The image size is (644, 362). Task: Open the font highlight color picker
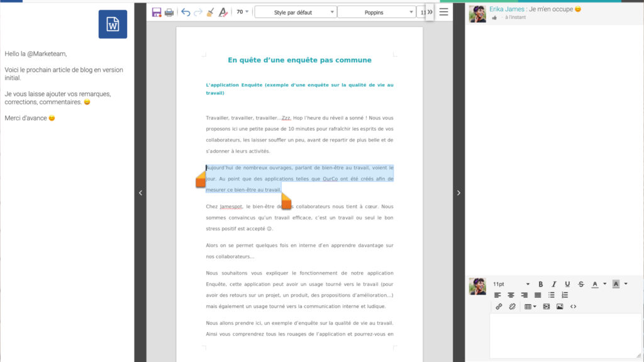[619, 284]
